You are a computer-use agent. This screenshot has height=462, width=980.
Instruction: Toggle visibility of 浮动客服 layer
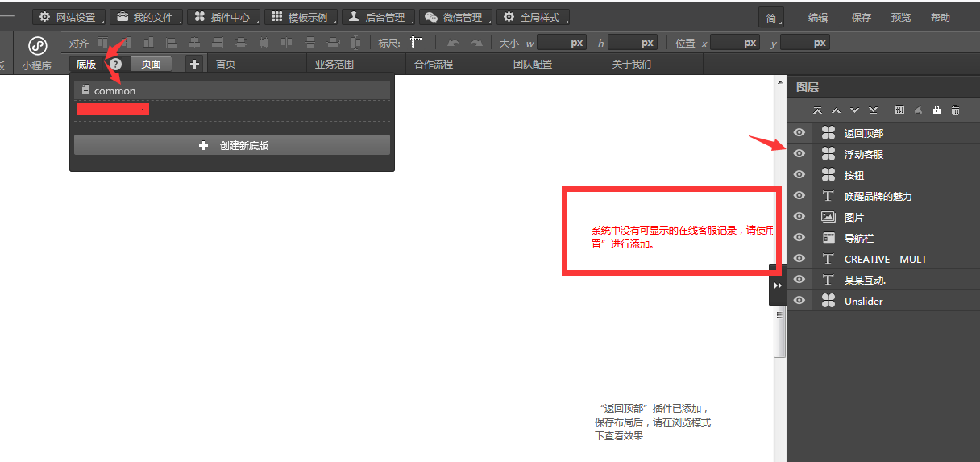[x=799, y=154]
